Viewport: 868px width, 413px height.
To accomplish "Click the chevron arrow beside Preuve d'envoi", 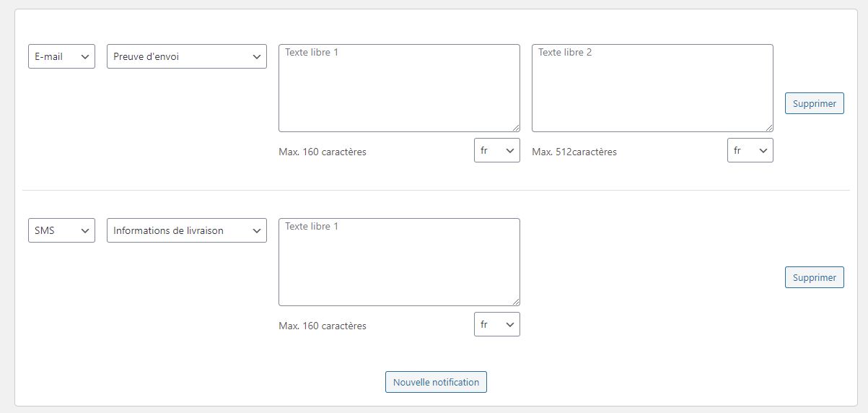I will (257, 56).
